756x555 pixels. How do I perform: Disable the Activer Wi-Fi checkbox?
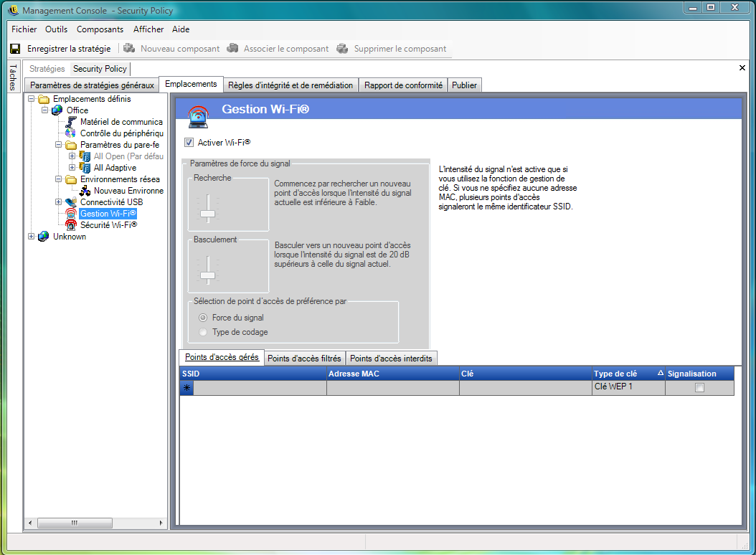(x=189, y=143)
